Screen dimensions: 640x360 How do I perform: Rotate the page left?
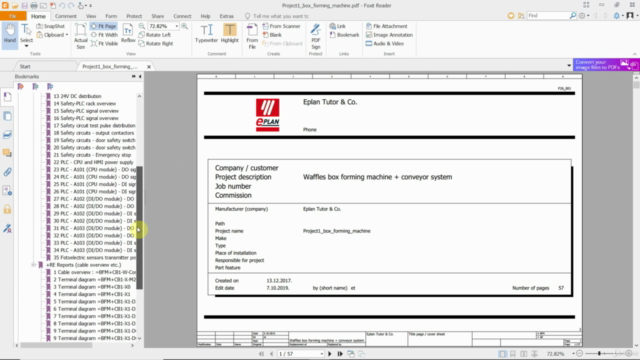click(155, 35)
